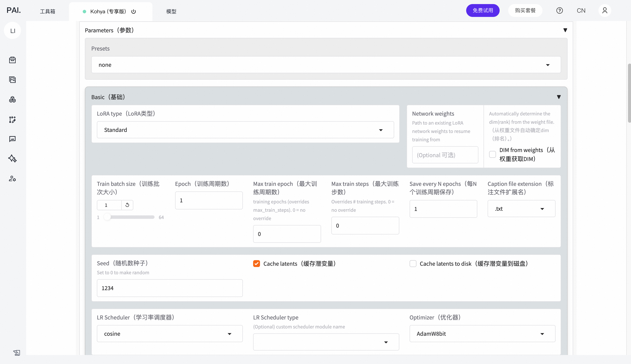
Task: Click the image gallery sidebar icon
Action: pyautogui.click(x=12, y=80)
